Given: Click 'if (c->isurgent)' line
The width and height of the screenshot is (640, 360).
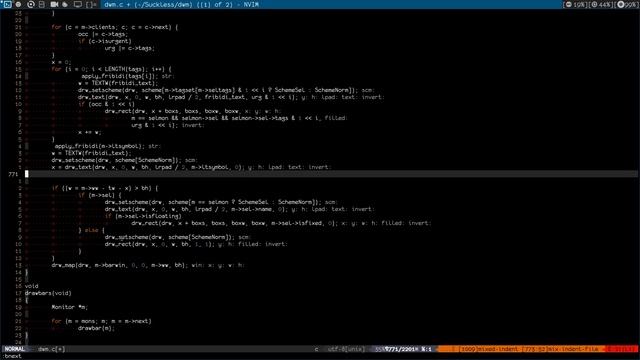Looking at the screenshot, I should click(x=104, y=41).
